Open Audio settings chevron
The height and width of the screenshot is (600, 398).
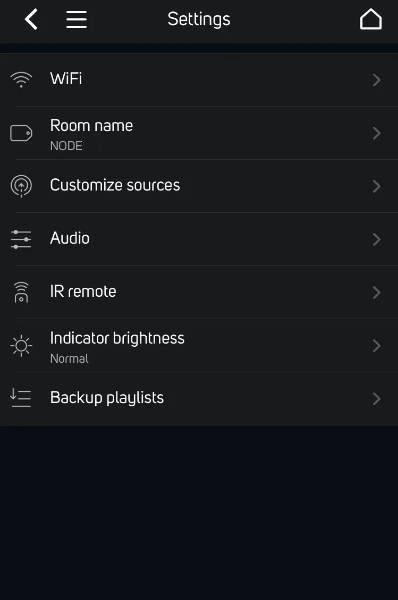pos(376,240)
